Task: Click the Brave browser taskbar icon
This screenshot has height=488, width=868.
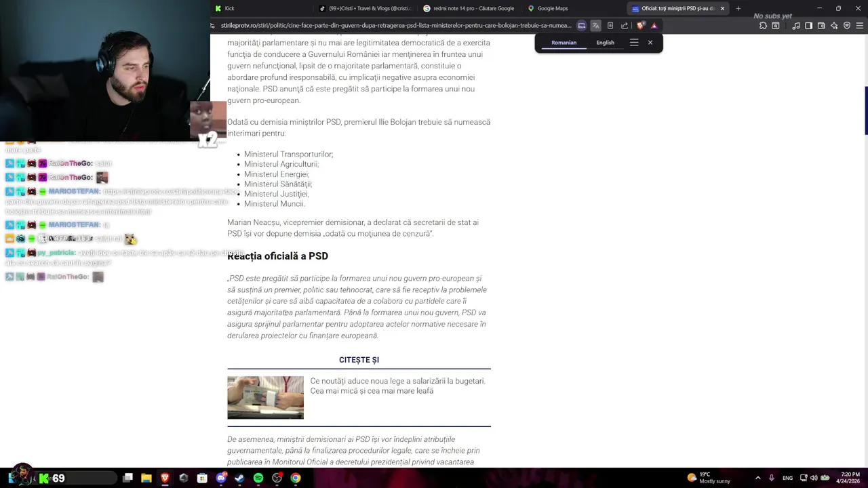Action: coord(165,478)
